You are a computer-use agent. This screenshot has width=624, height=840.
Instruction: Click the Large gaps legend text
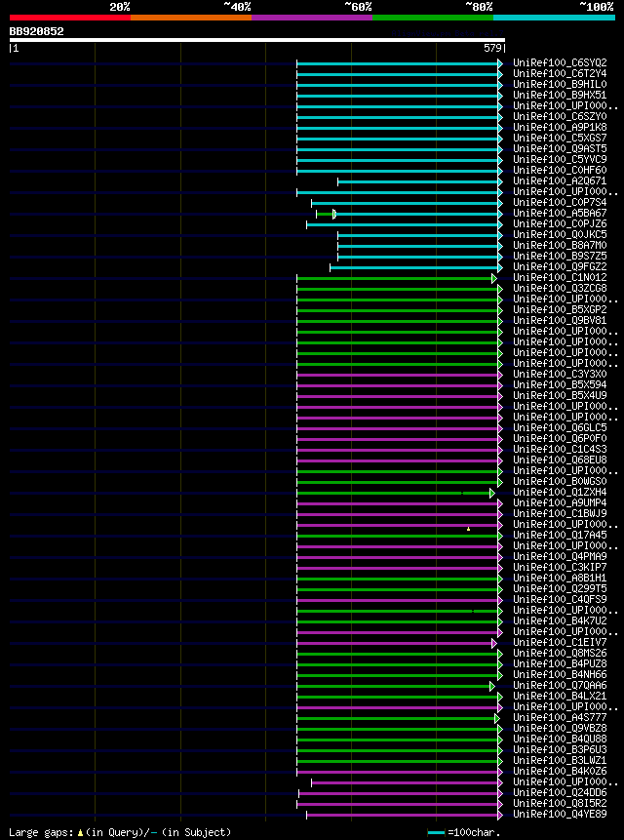[x=120, y=832]
